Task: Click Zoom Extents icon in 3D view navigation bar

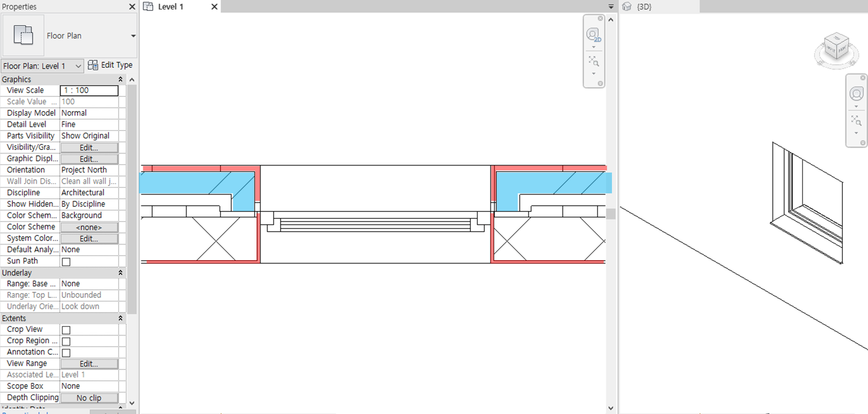Action: coord(856,120)
